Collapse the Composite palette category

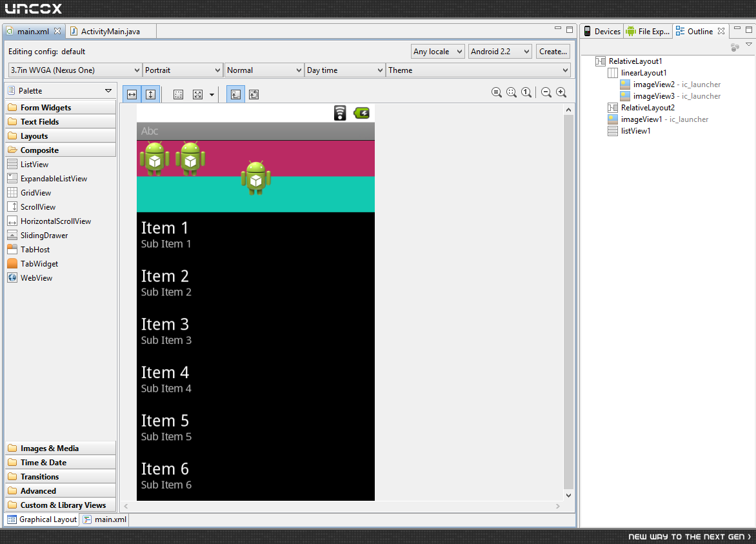click(61, 150)
